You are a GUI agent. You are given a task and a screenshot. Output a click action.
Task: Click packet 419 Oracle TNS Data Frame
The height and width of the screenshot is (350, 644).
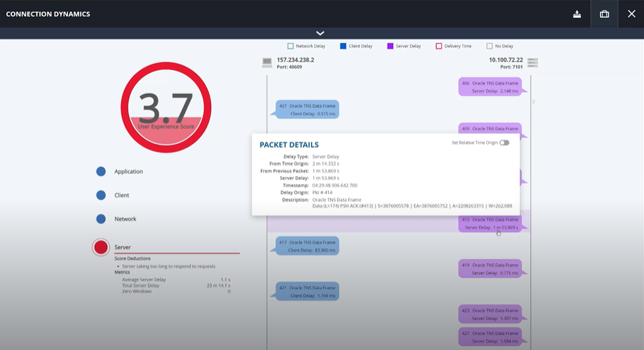(490, 268)
